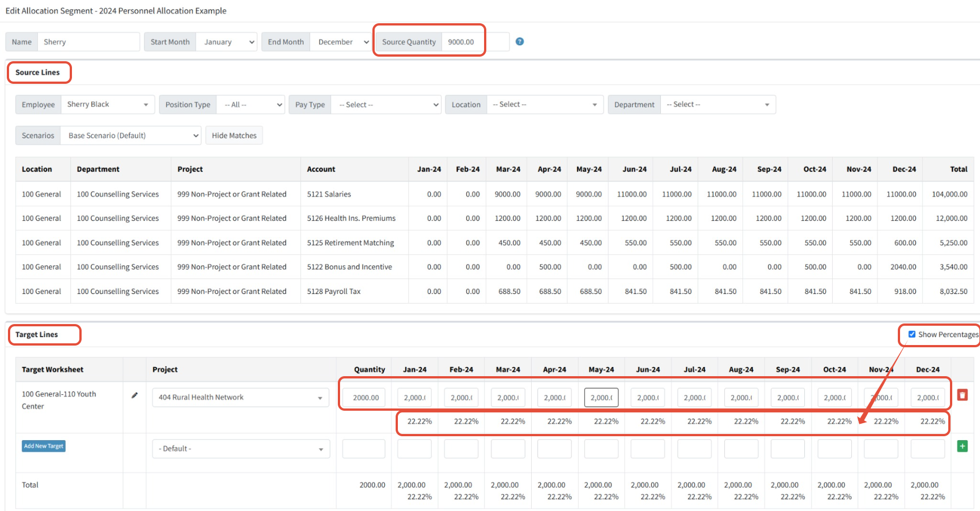980x511 pixels.
Task: Click the target Quantity field 2000.00
Action: click(364, 398)
